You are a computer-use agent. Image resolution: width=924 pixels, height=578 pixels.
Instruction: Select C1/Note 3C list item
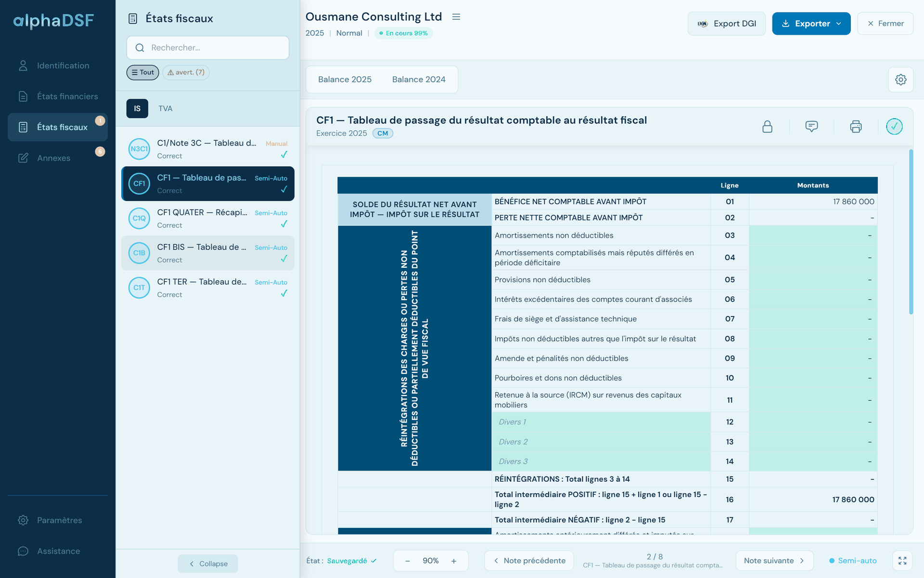[208, 149]
